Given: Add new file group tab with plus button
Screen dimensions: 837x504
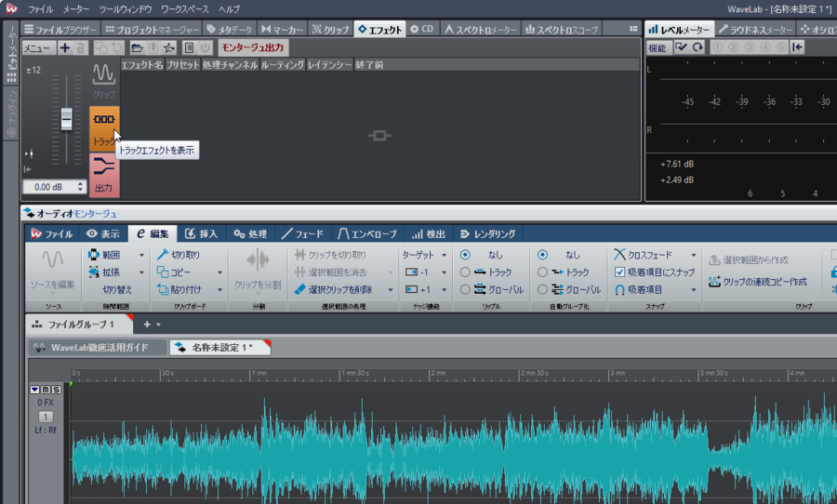Looking at the screenshot, I should [147, 325].
